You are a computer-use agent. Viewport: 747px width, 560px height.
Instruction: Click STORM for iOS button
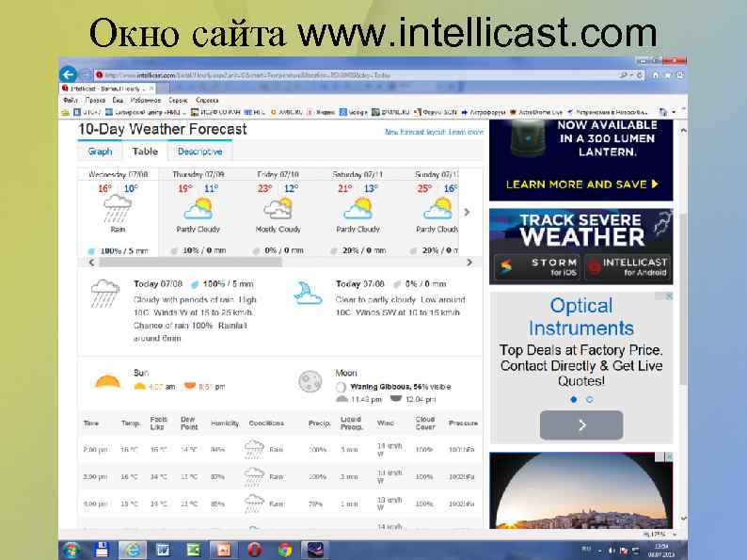(538, 267)
